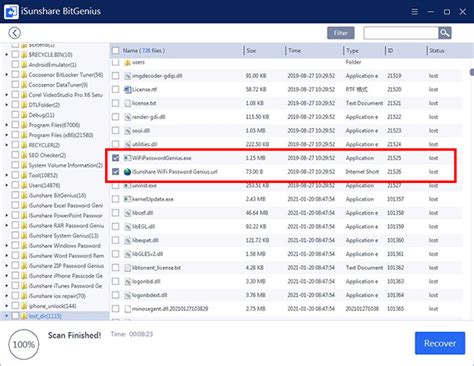Click the Filter button
Image resolution: width=474 pixels, height=366 pixels.
341,33
